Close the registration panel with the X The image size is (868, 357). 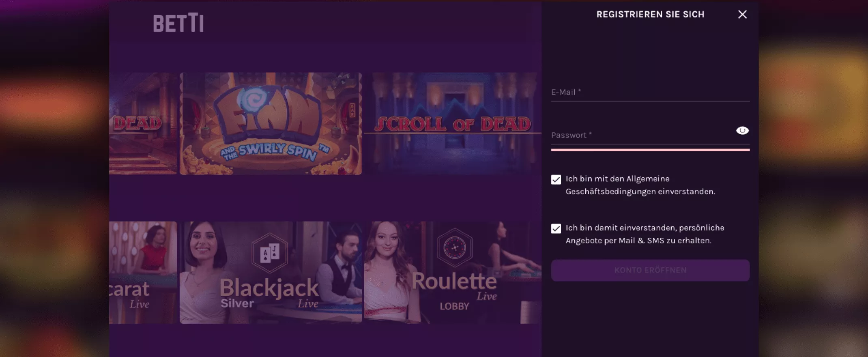coord(742,15)
